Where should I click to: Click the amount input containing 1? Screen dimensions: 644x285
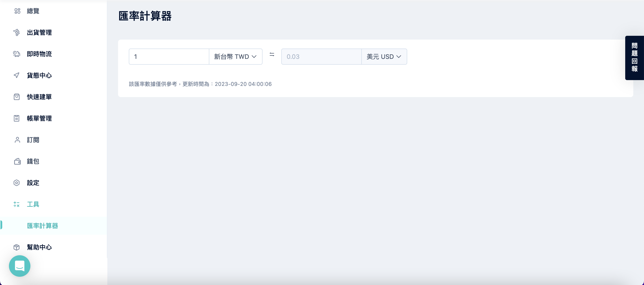pyautogui.click(x=169, y=57)
